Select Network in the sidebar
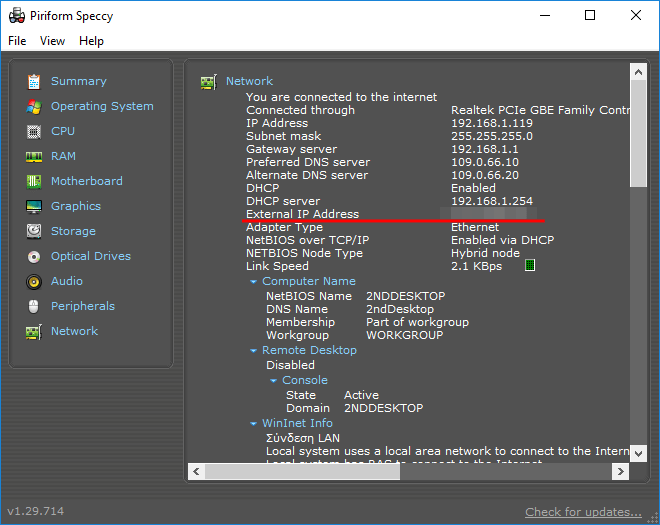 pyautogui.click(x=75, y=331)
